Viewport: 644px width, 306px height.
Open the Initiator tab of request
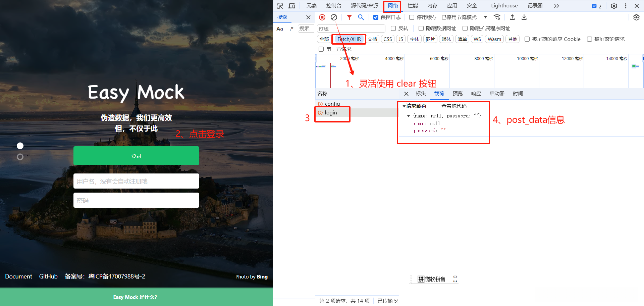(497, 94)
